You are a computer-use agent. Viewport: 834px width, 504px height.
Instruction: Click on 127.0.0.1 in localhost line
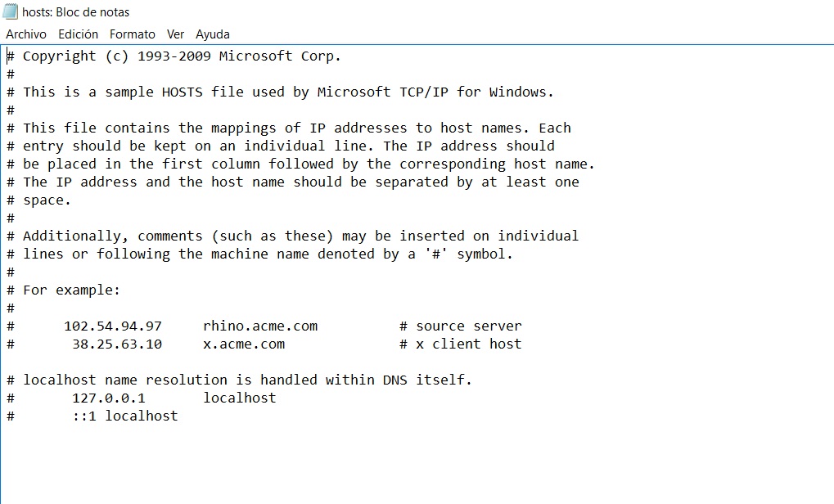109,398
